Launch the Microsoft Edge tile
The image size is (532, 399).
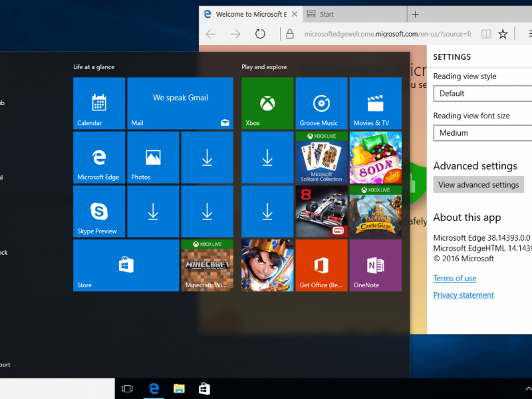click(x=99, y=158)
